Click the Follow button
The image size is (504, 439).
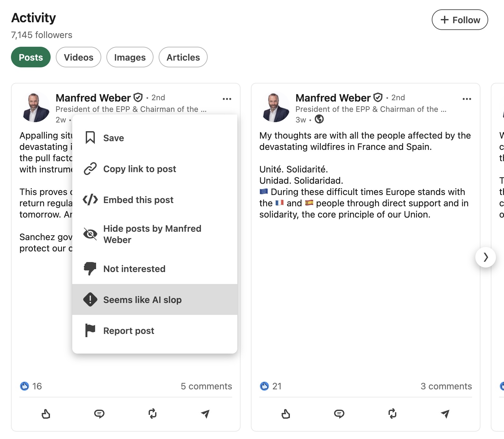tap(460, 20)
